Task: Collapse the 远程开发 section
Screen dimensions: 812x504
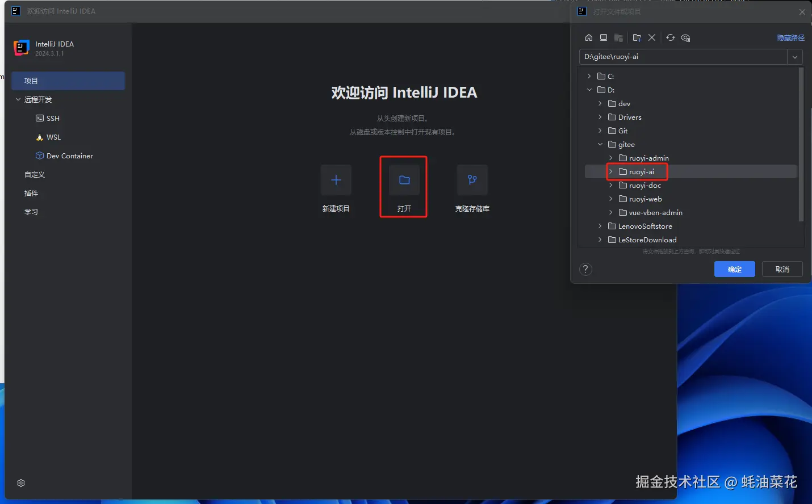Action: [x=18, y=99]
